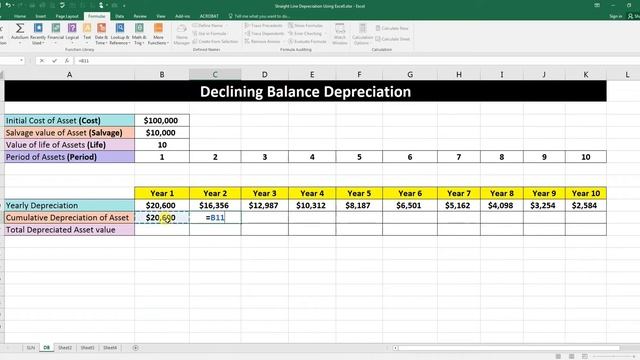Image resolution: width=640 pixels, height=360 pixels.
Task: Click the Declining Balance Depreciation title
Action: click(305, 91)
